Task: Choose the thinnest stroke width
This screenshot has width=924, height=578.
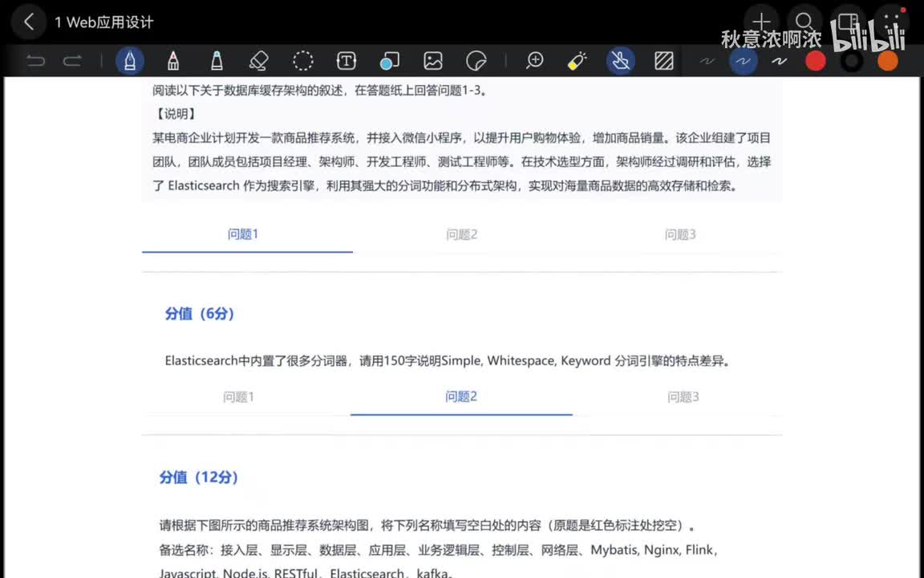Action: [x=707, y=61]
